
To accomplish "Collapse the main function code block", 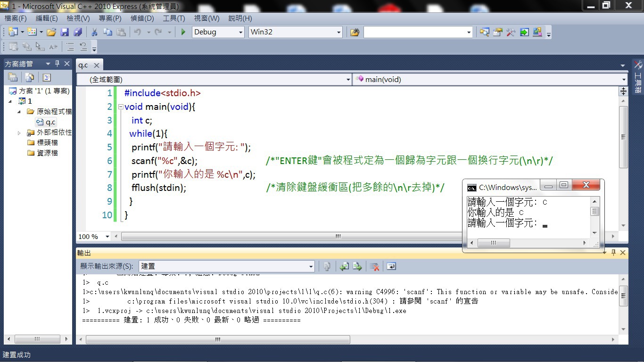I will [121, 107].
